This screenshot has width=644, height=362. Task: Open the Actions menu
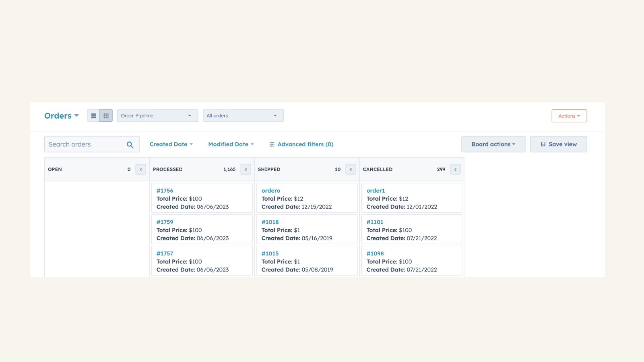pyautogui.click(x=569, y=116)
